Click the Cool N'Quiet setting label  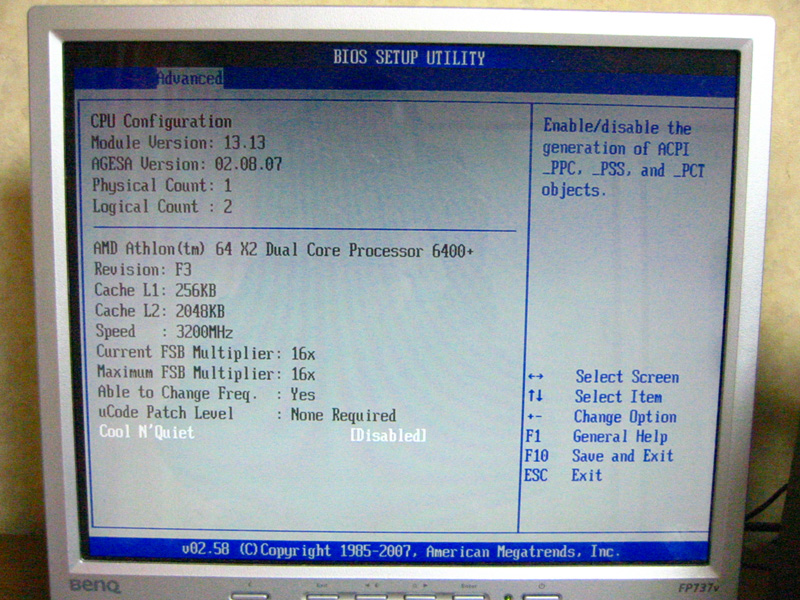pos(146,432)
